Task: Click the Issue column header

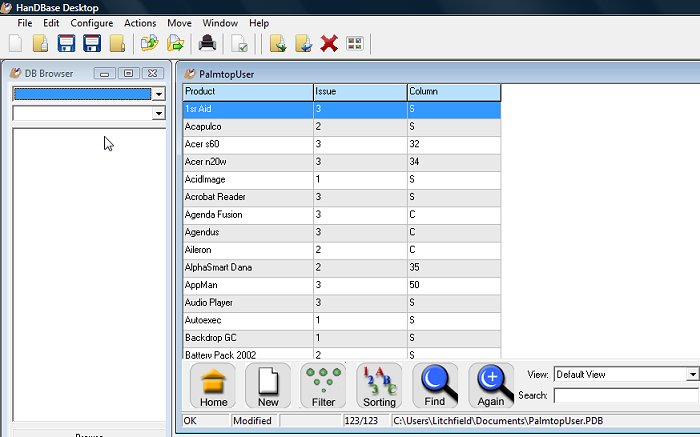Action: [x=360, y=92]
